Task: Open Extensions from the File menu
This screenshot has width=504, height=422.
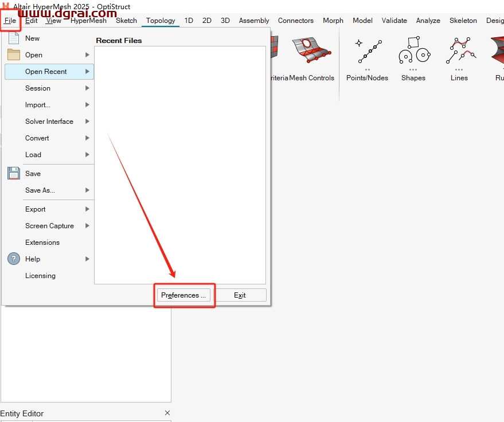Action: click(49, 243)
